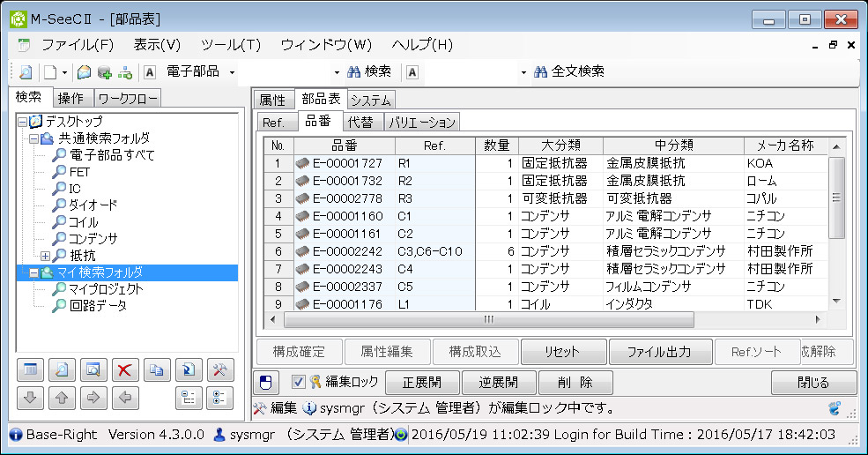Switch to the バリエーション sub-tab
Image resolution: width=868 pixels, height=455 pixels.
tap(422, 123)
